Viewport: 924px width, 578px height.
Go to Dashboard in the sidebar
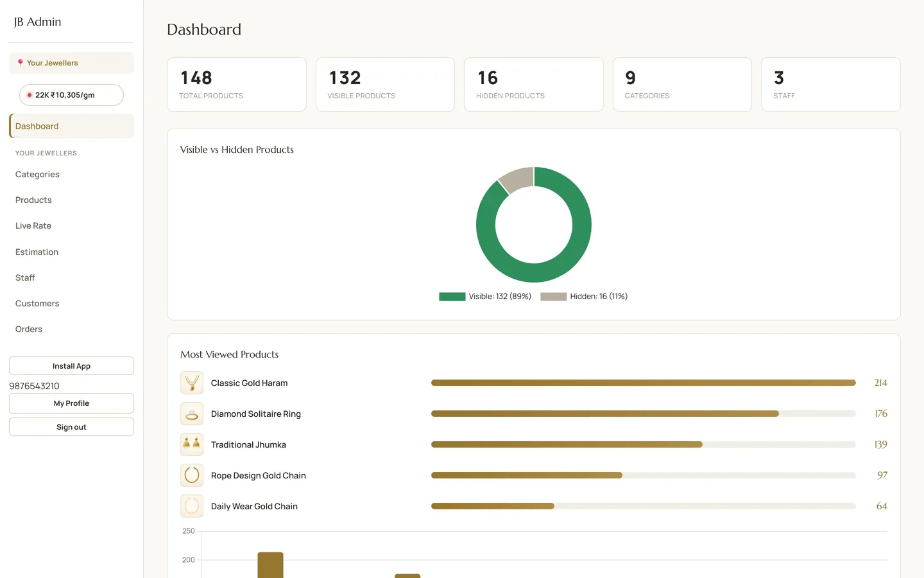point(71,126)
